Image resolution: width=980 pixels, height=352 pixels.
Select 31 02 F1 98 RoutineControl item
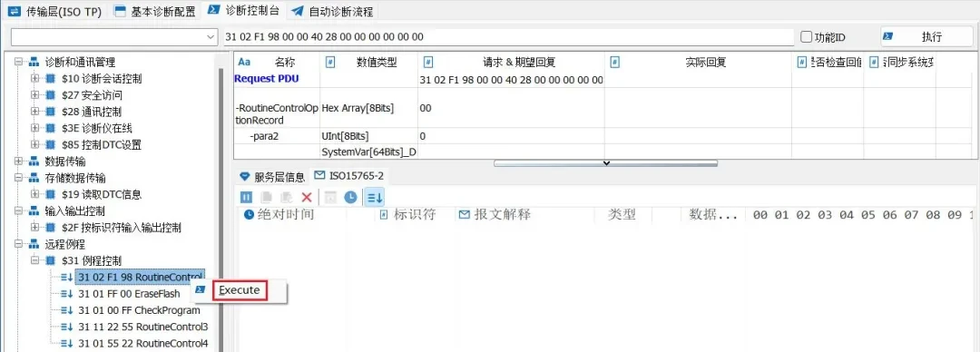click(140, 277)
